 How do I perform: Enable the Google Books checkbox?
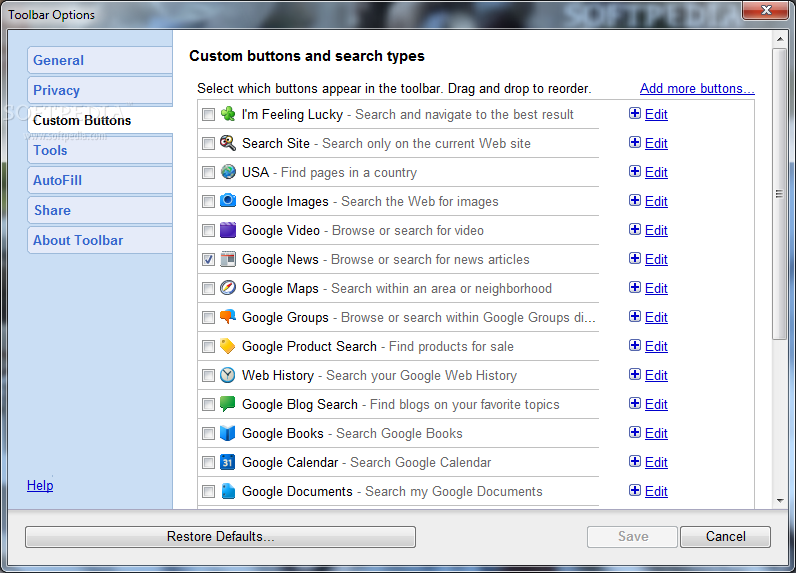208,433
